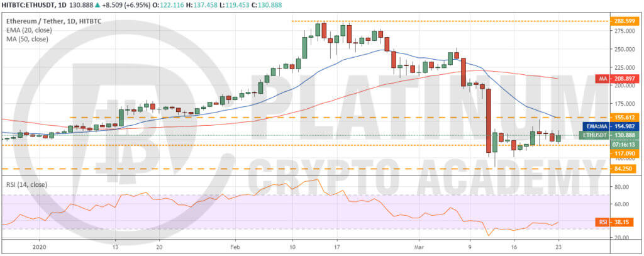The height and width of the screenshot is (256, 644).
Task: Click the 23 date axis label
Action: [x=558, y=248]
